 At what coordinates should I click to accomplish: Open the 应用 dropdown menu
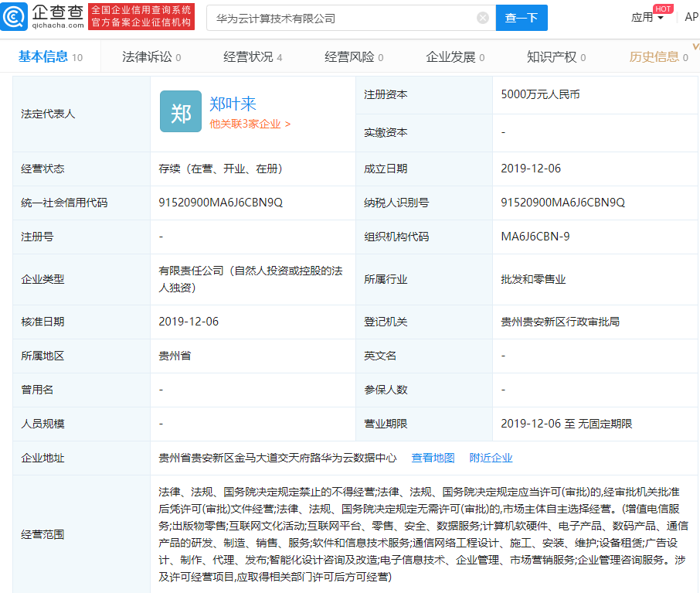point(647,18)
